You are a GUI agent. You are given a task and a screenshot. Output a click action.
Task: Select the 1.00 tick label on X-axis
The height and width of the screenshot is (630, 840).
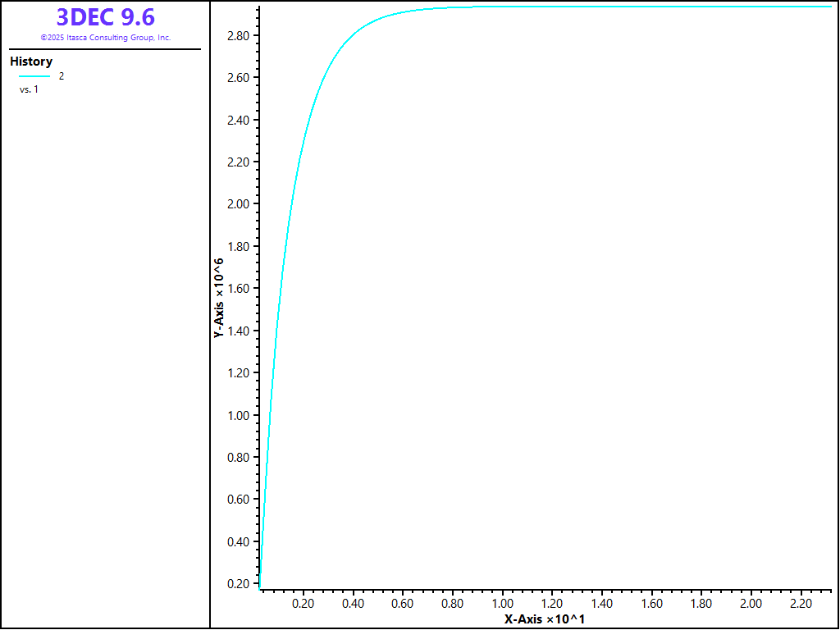click(502, 604)
